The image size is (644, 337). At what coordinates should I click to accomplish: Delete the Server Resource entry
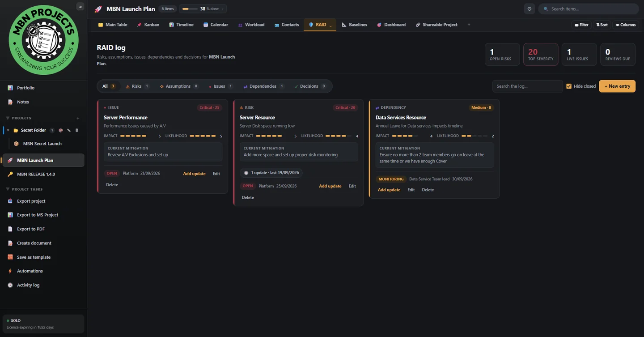(248, 197)
